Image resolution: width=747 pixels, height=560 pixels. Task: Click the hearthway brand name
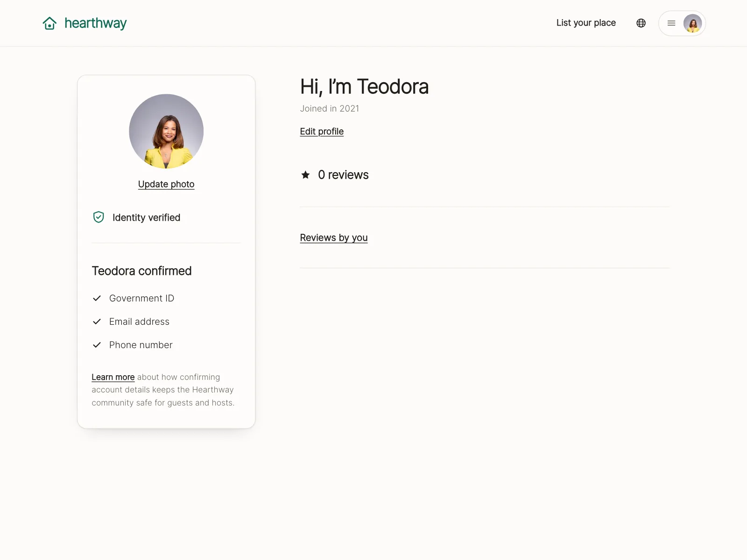[96, 23]
